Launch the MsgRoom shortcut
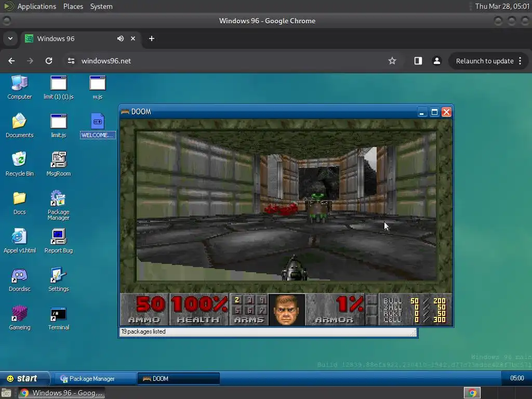 [58, 164]
